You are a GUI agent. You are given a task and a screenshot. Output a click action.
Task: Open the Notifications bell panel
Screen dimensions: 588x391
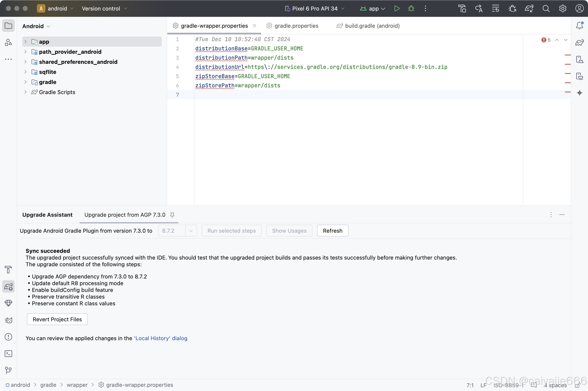pos(579,25)
